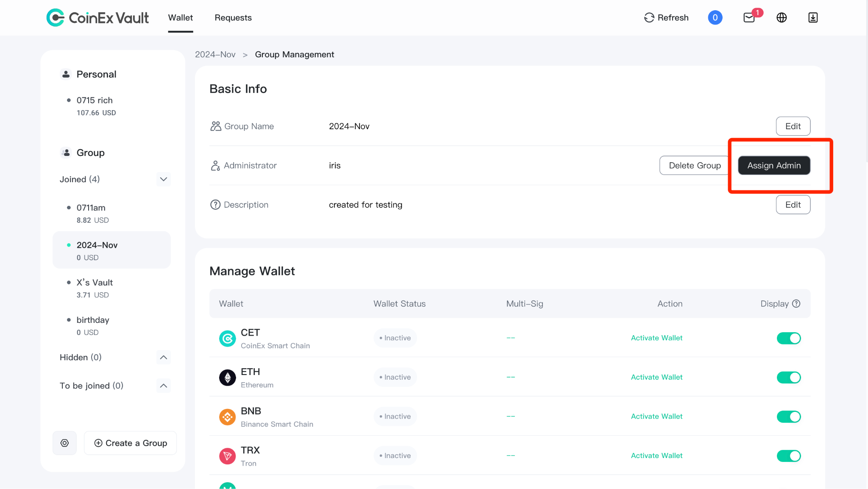Click the Display column help icon
This screenshot has height=489, width=868.
796,303
